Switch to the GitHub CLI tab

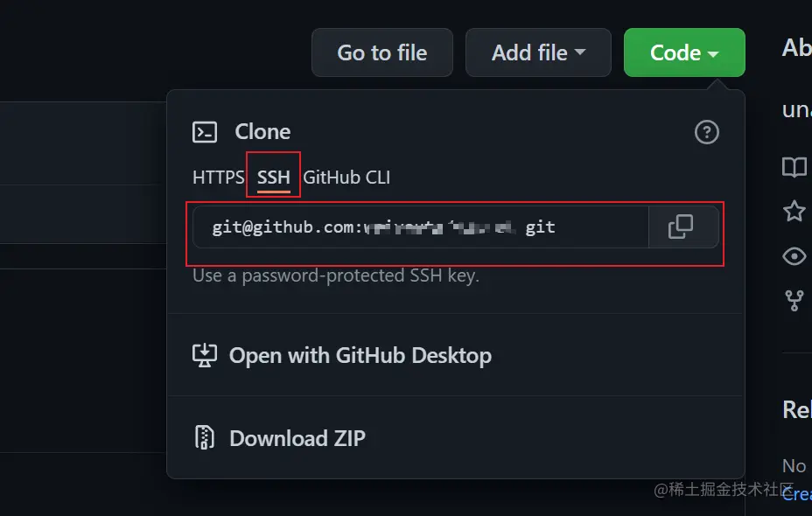[346, 178]
